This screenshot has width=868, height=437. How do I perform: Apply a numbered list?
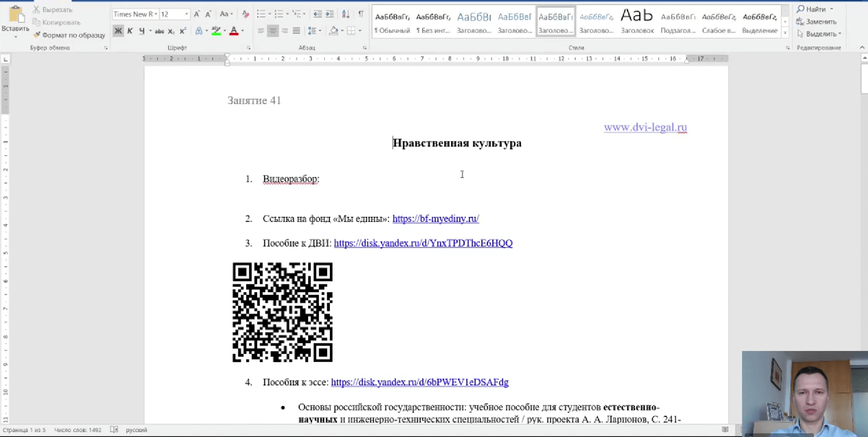click(x=278, y=14)
